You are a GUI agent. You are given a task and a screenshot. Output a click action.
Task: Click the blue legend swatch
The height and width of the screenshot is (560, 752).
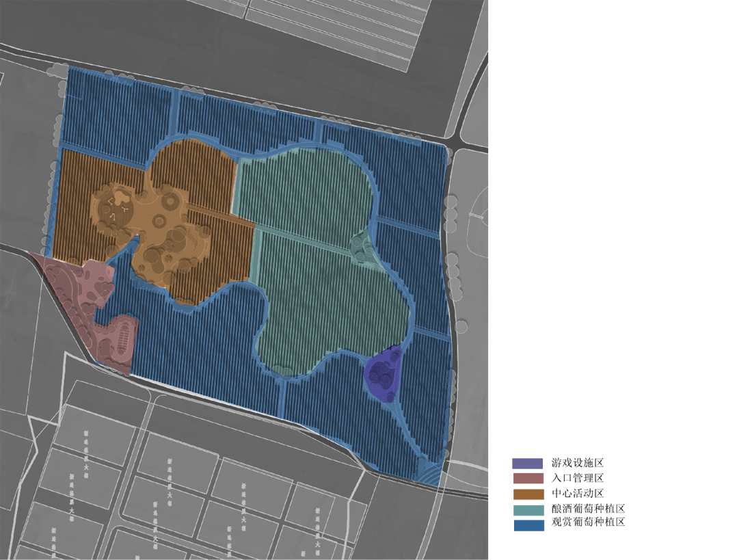point(531,524)
